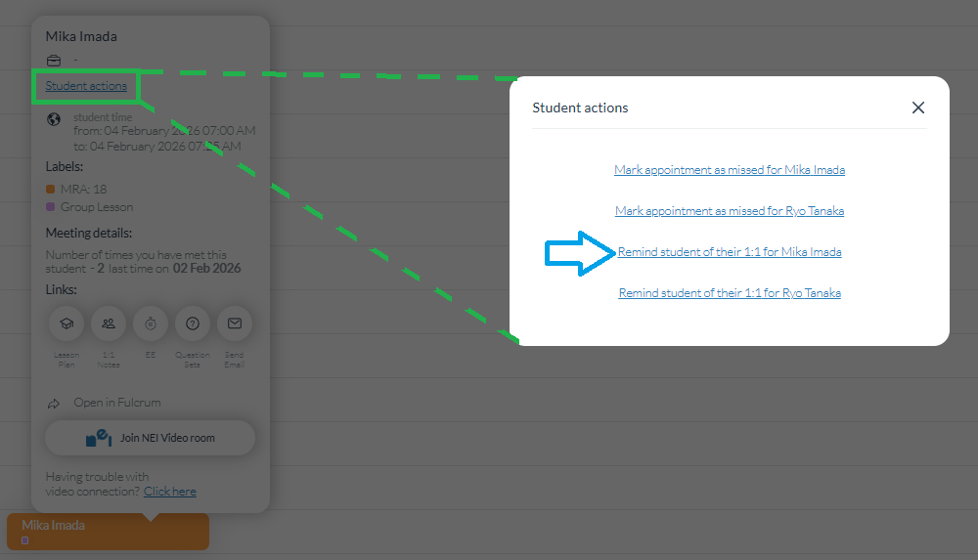
Task: Click the EE timer icon
Action: click(151, 323)
